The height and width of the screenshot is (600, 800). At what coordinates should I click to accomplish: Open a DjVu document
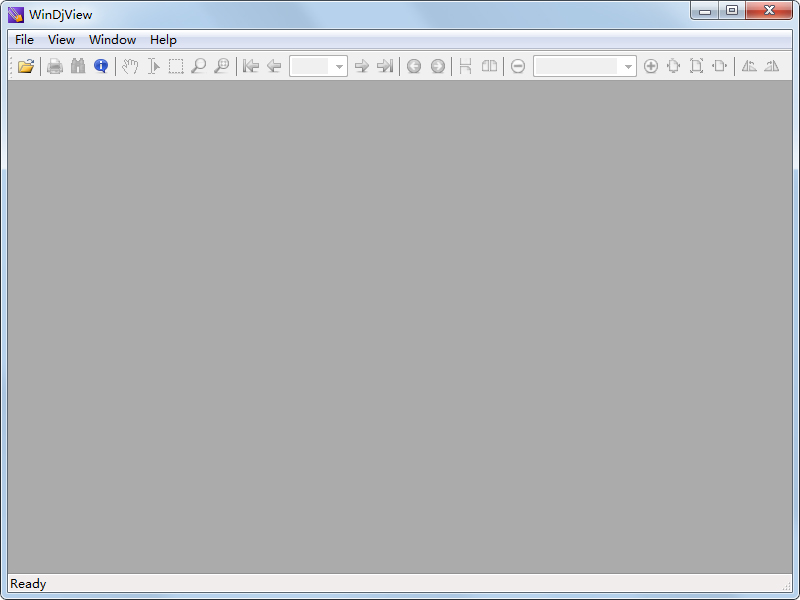tap(26, 66)
